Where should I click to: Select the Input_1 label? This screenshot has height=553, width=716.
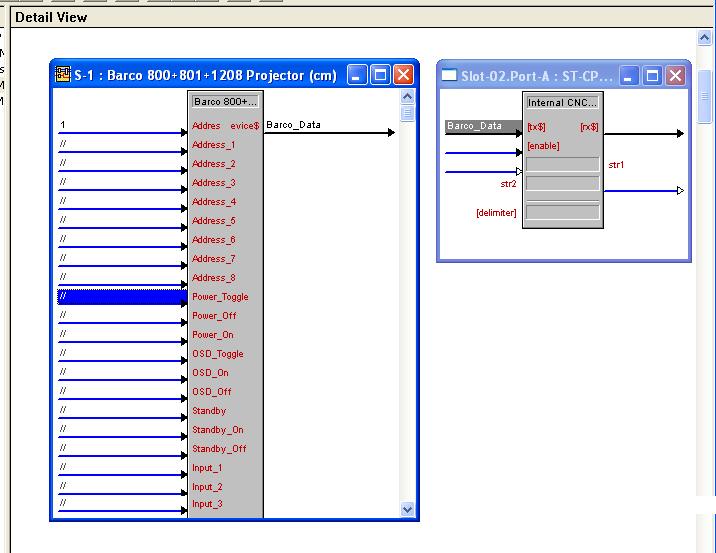pyautogui.click(x=207, y=468)
